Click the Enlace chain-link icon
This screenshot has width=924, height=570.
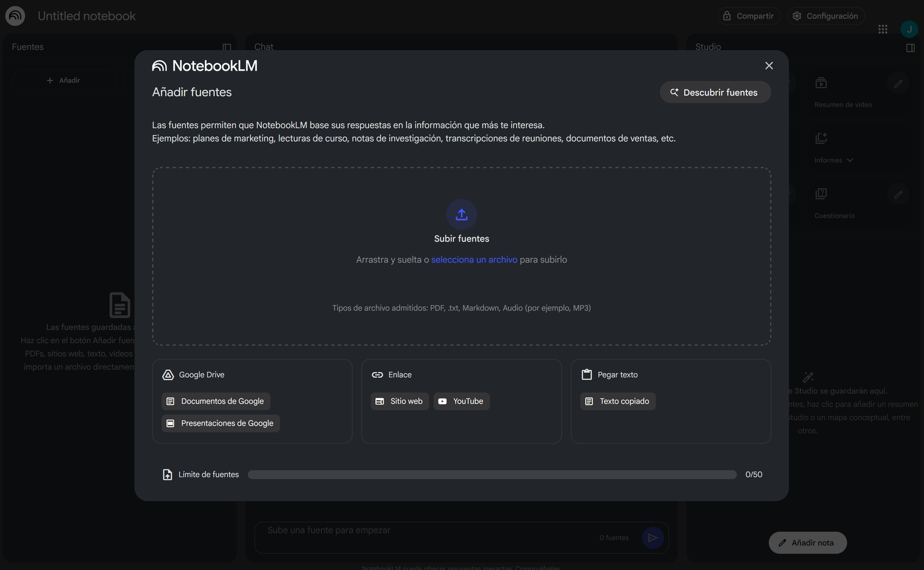coord(378,374)
